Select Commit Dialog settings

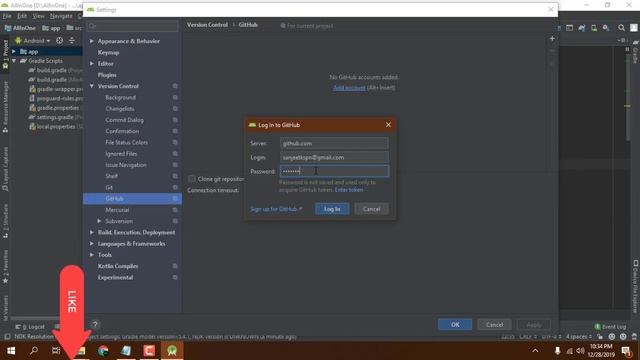pyautogui.click(x=124, y=120)
